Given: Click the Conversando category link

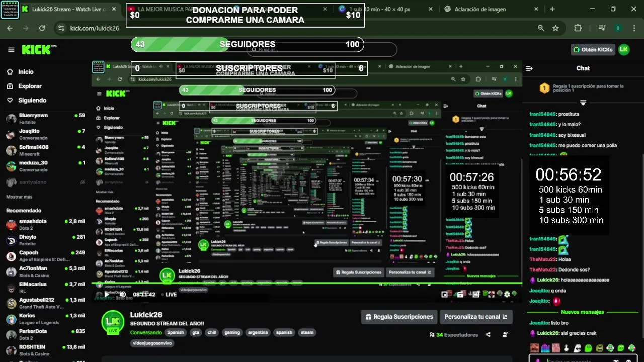Looking at the screenshot, I should tap(146, 332).
